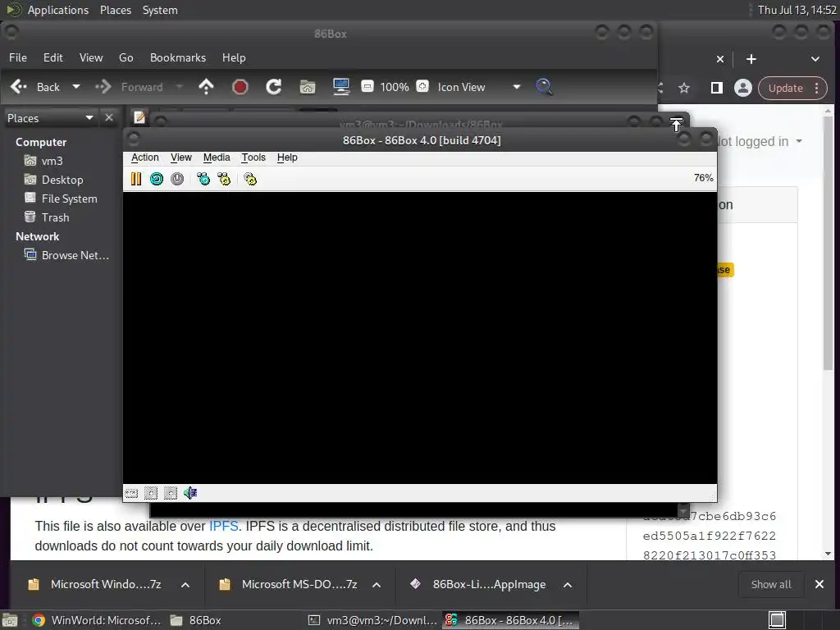Image resolution: width=840 pixels, height=630 pixels.
Task: Select Desktop in Places sidebar
Action: pos(62,180)
